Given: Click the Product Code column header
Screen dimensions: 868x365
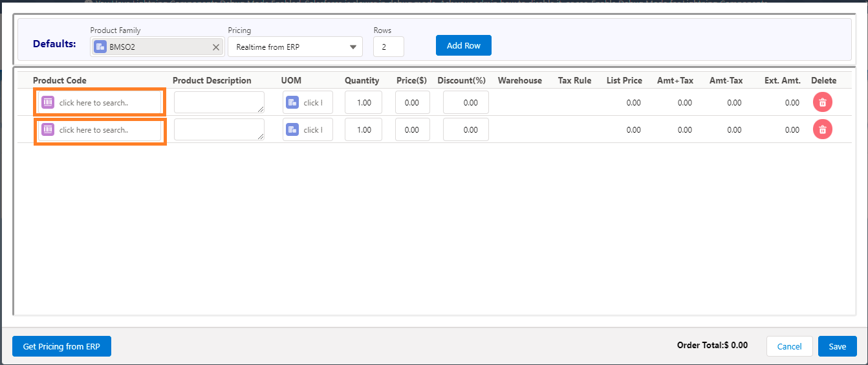Looking at the screenshot, I should (x=60, y=80).
